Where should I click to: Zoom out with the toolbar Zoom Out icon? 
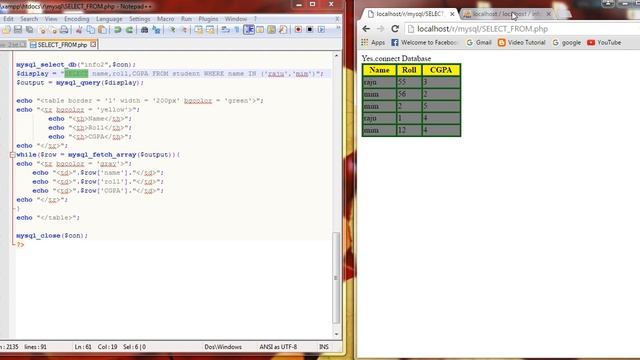(184, 30)
